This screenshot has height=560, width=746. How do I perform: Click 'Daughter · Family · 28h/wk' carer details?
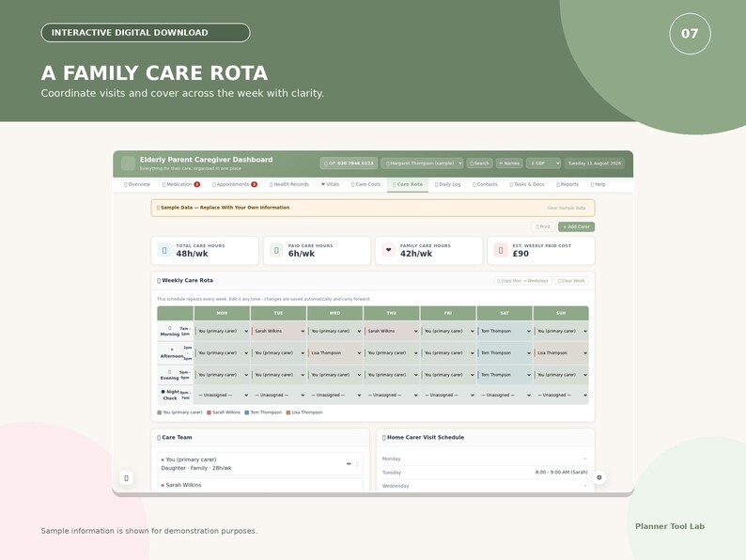[x=196, y=468]
